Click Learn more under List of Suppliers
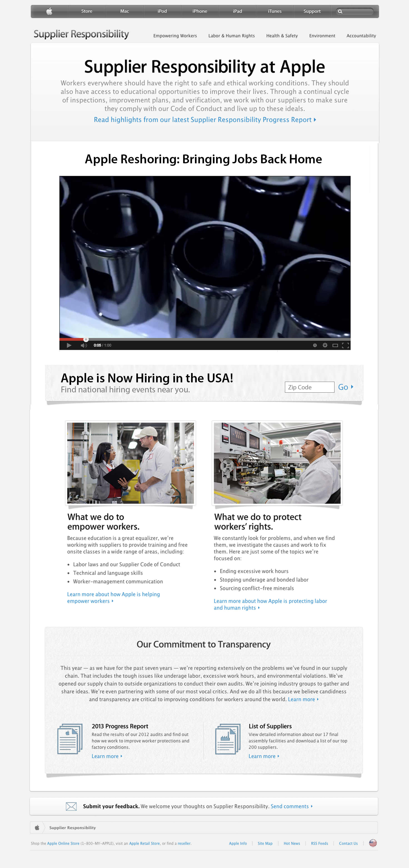409x868 pixels. click(264, 756)
